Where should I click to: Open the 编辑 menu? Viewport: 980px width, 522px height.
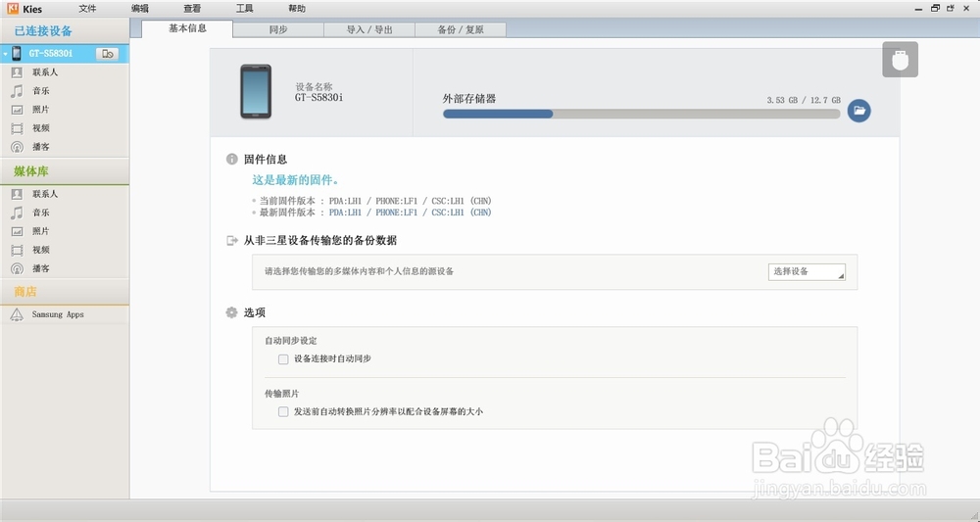pyautogui.click(x=140, y=8)
